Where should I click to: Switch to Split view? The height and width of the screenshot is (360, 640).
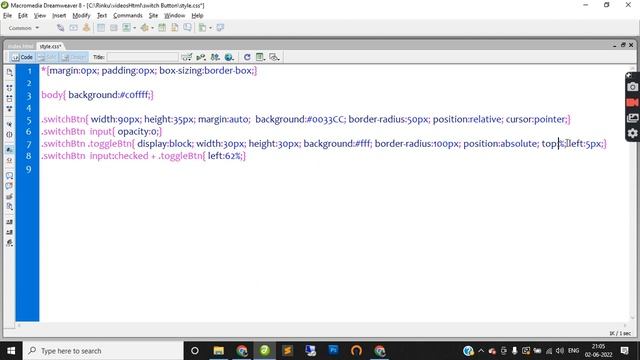pos(47,57)
